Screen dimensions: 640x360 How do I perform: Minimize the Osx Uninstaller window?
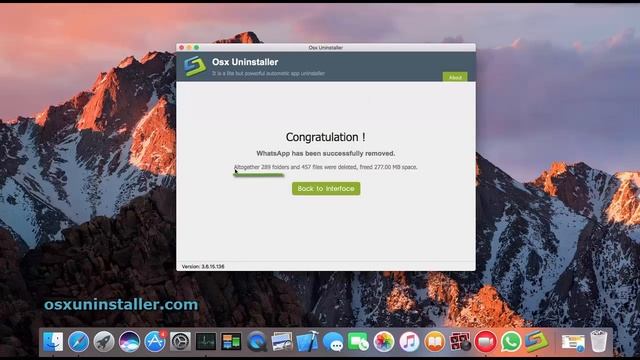[189, 47]
